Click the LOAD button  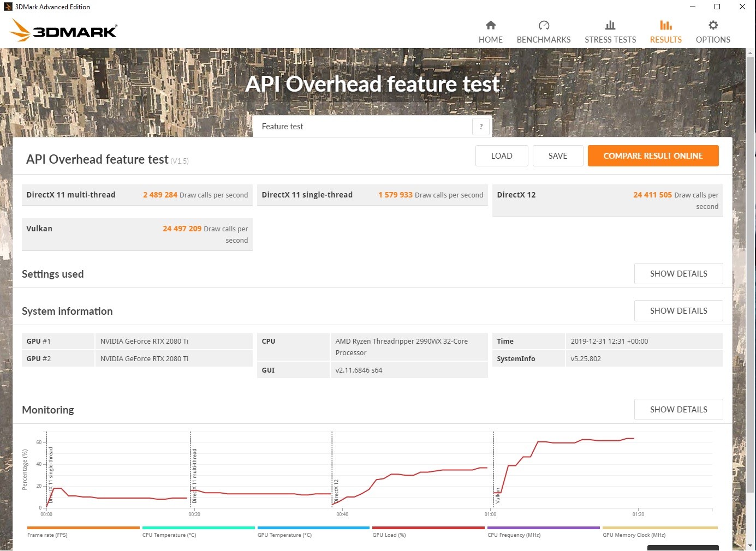tap(502, 155)
